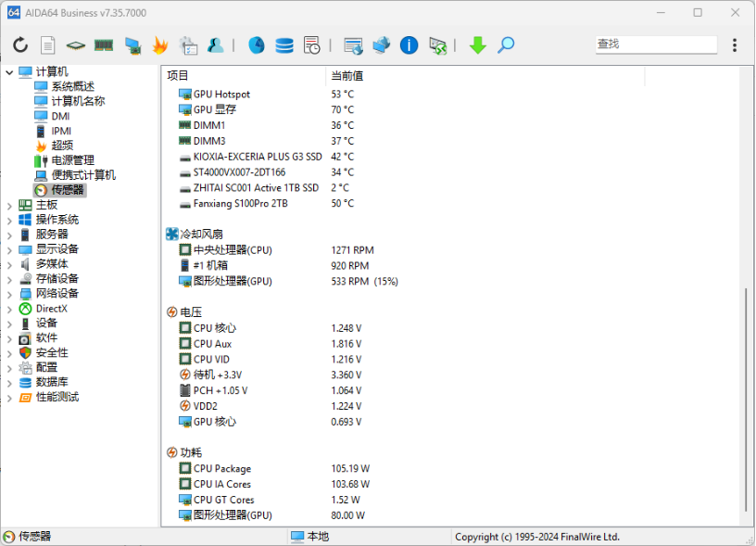Click the window-with-globe toolbar icon

[353, 45]
